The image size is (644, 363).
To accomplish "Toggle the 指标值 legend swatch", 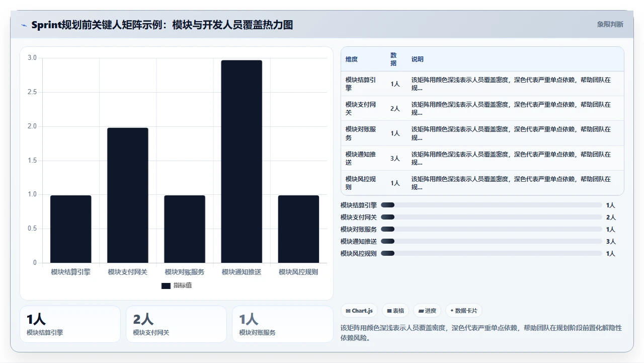I will tap(166, 286).
